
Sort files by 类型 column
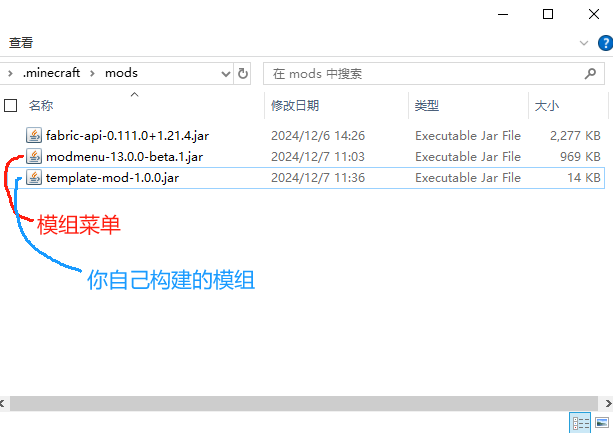(427, 106)
